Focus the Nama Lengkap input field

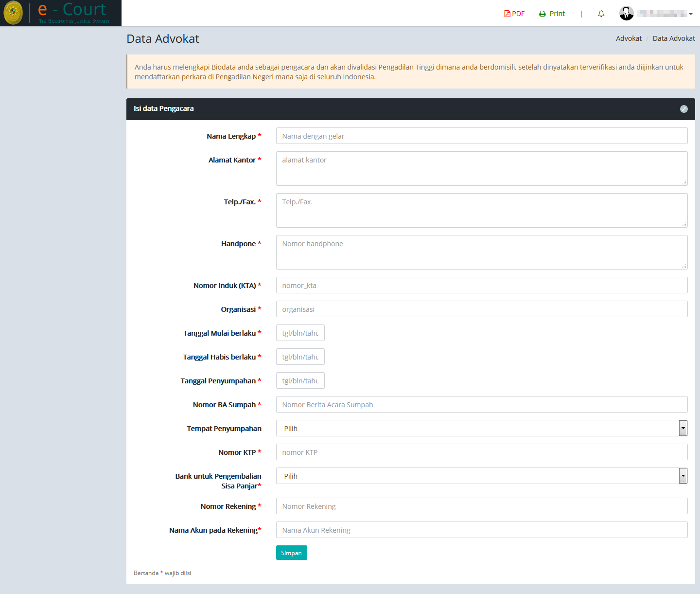pyautogui.click(x=481, y=136)
